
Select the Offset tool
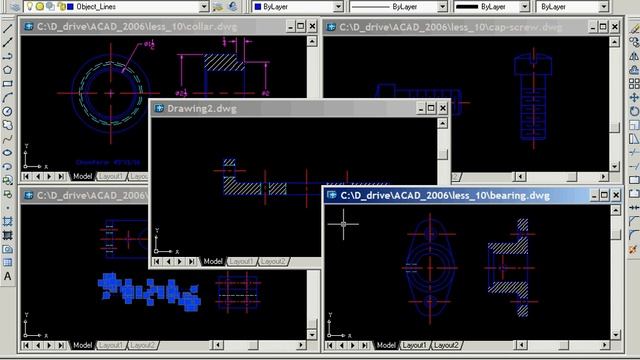(x=634, y=70)
